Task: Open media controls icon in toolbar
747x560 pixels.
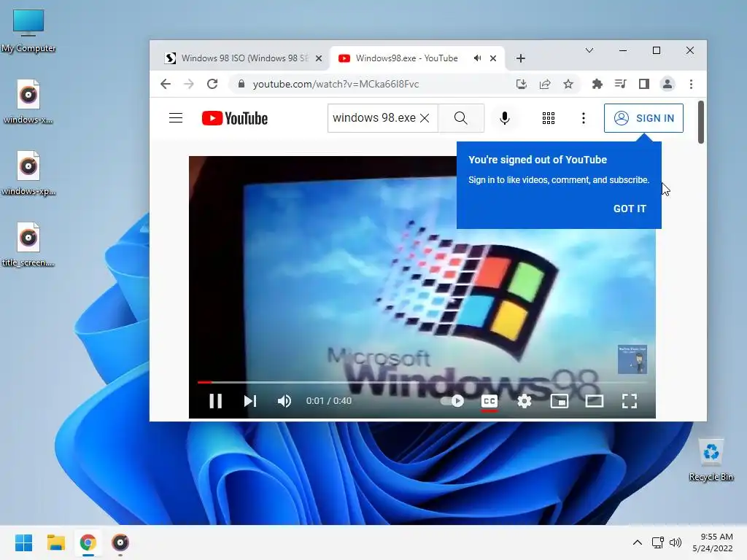Action: (x=620, y=85)
